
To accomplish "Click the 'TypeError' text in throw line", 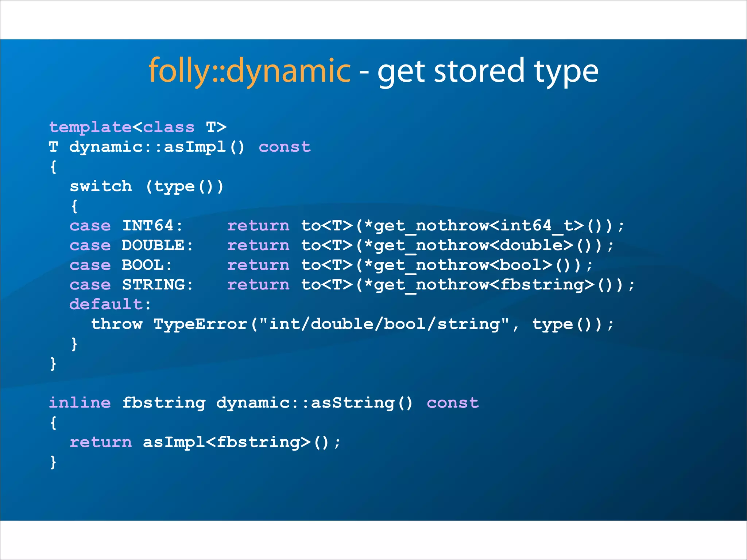I will [x=201, y=324].
